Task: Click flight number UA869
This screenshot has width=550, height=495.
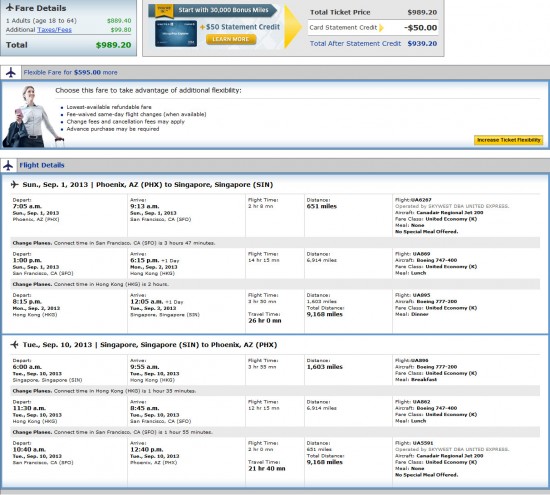Action: click(421, 254)
